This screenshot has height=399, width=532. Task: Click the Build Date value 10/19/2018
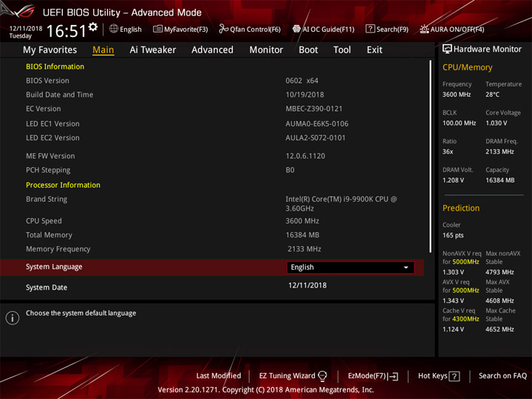(304, 95)
